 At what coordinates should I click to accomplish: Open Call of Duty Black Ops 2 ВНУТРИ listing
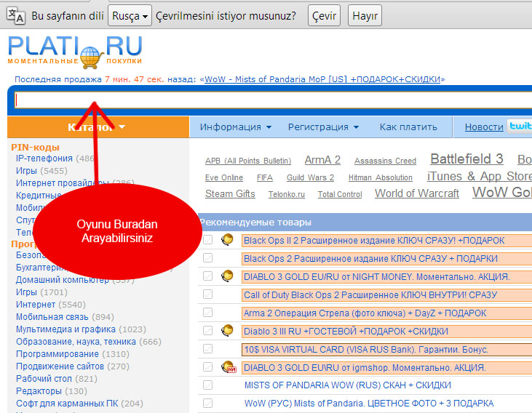click(x=370, y=294)
